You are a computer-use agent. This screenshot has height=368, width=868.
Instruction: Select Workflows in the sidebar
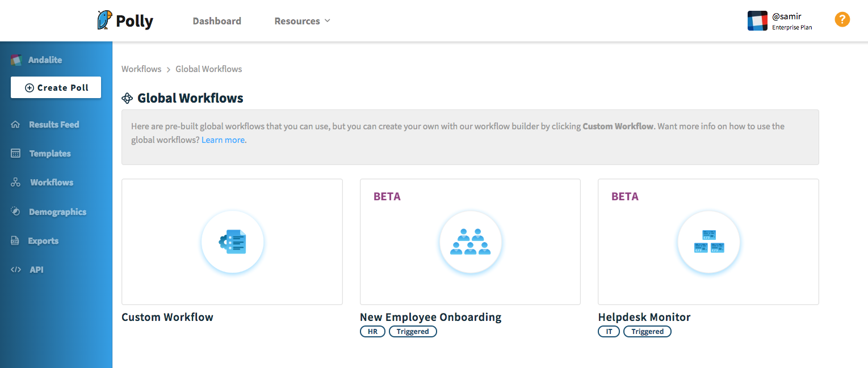click(x=52, y=183)
